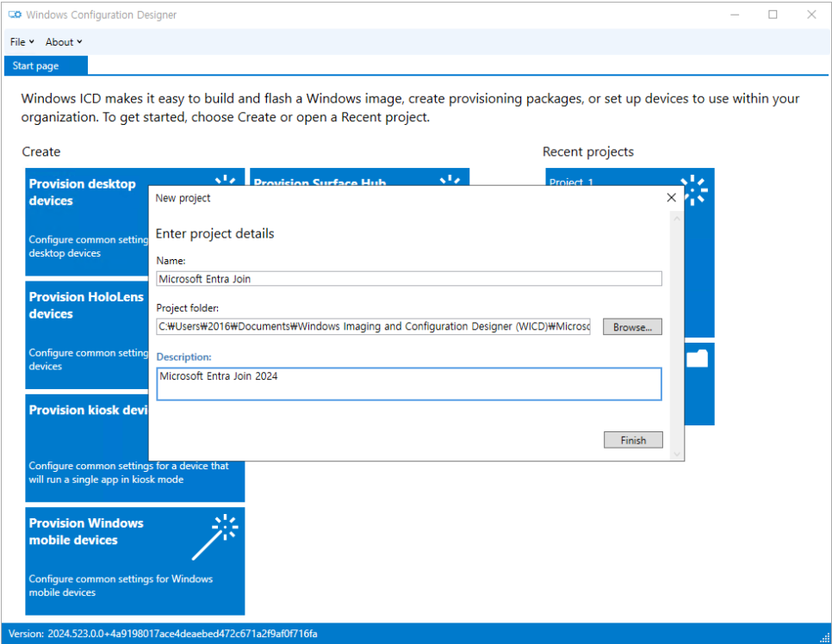Click the dialog scrollbar down arrow
The height and width of the screenshot is (644, 832).
(x=676, y=454)
